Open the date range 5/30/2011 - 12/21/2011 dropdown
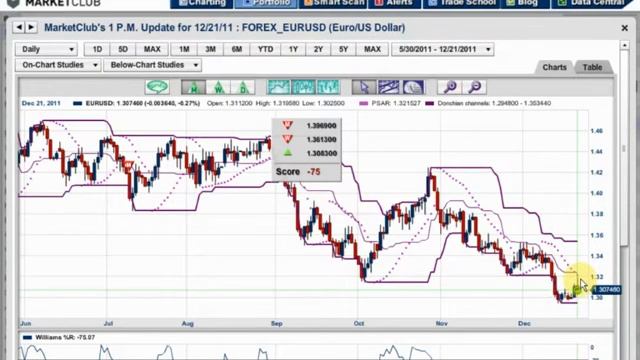This screenshot has width=640, height=360. tap(443, 49)
